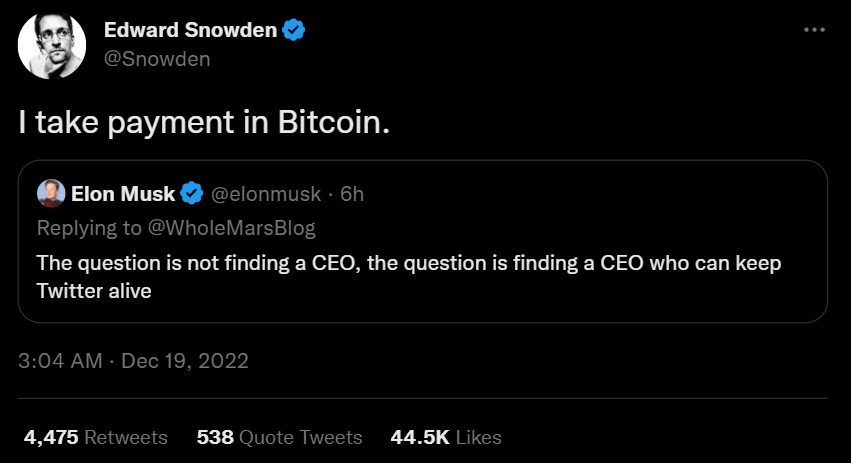851x463 pixels.
Task: Open the @WholeMarsBlog mention
Action: 232,228
